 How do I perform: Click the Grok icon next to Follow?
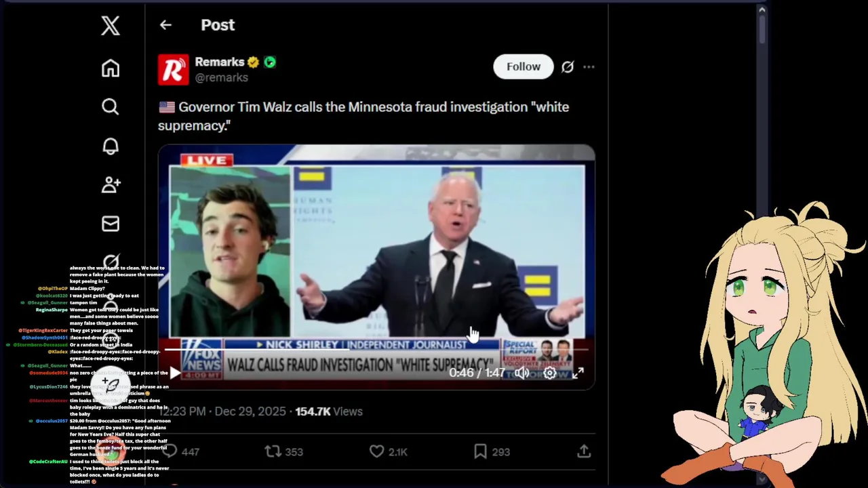click(568, 66)
